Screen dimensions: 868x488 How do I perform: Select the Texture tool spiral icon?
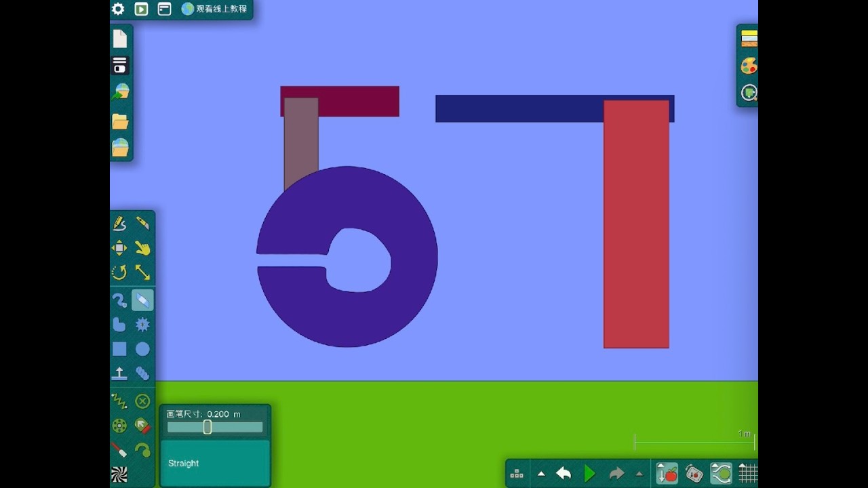(x=119, y=474)
